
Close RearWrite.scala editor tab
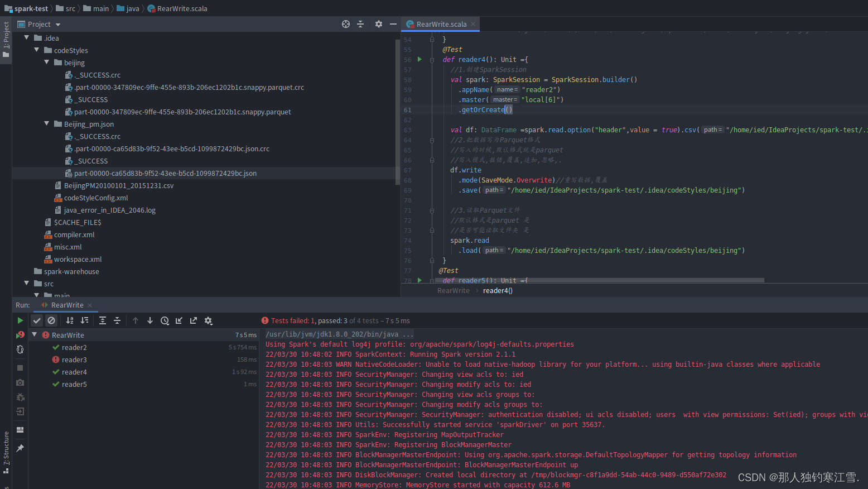pyautogui.click(x=473, y=24)
